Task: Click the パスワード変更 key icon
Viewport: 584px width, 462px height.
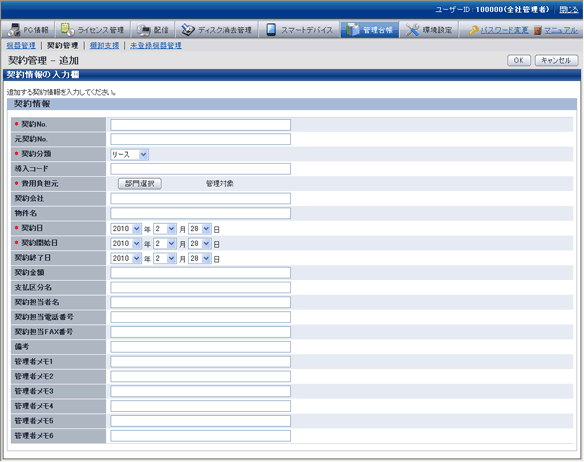Action: pos(473,30)
